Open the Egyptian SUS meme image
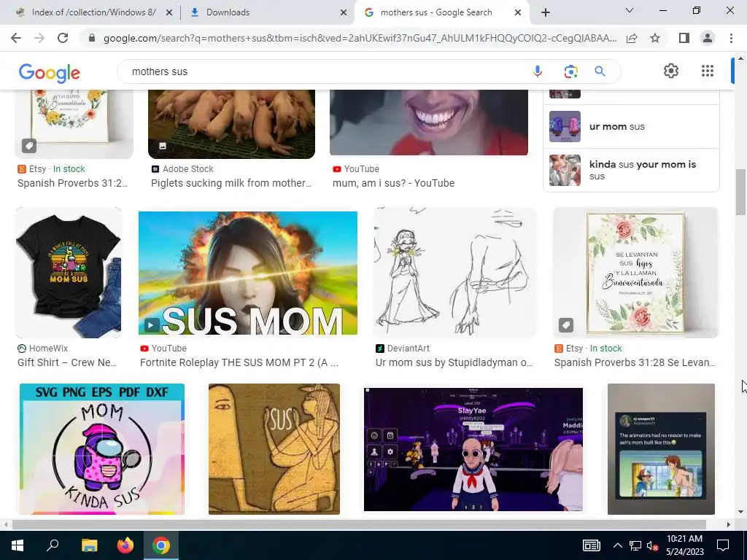This screenshot has width=747, height=560. (x=274, y=449)
